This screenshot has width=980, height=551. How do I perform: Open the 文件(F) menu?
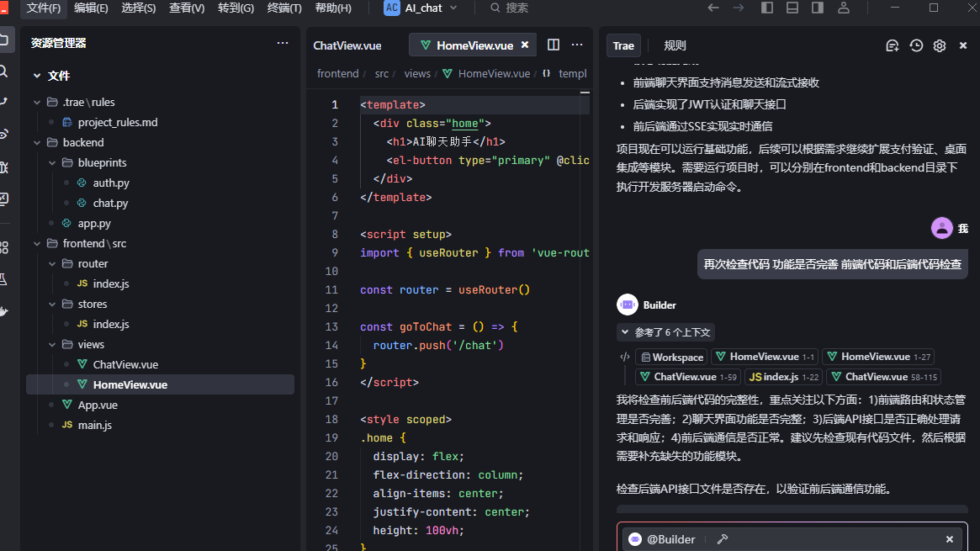pos(43,8)
